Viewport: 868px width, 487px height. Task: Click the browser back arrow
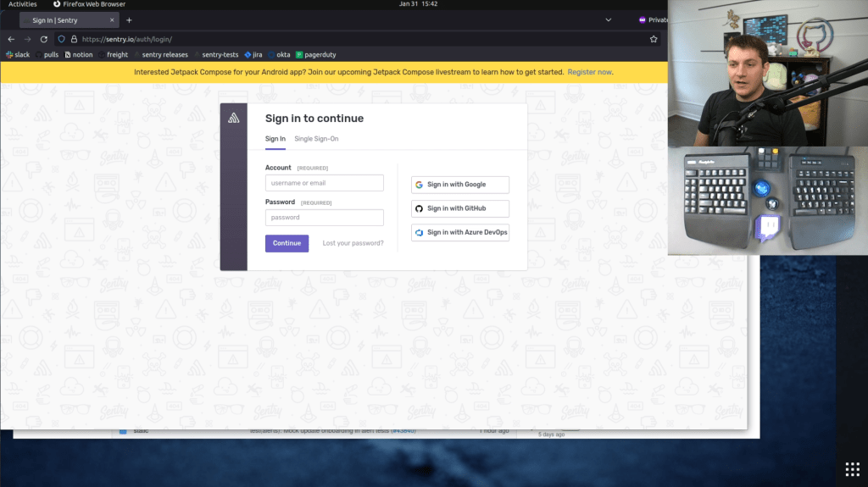click(x=11, y=39)
